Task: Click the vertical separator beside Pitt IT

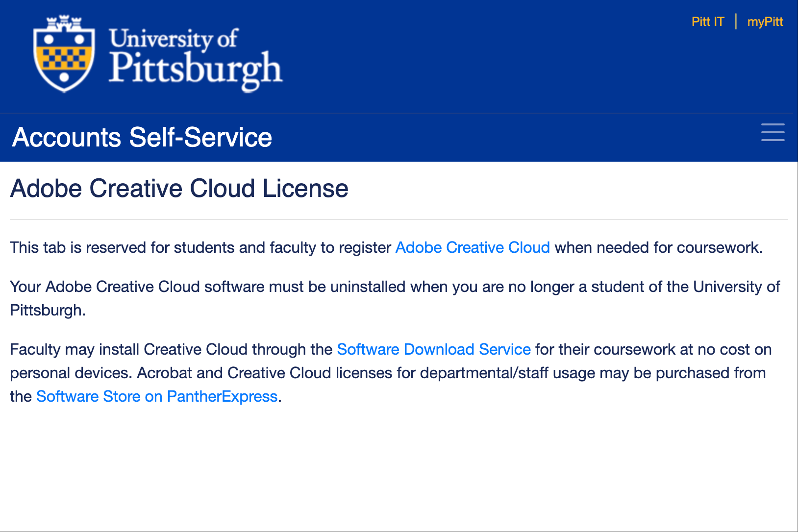Action: click(736, 22)
